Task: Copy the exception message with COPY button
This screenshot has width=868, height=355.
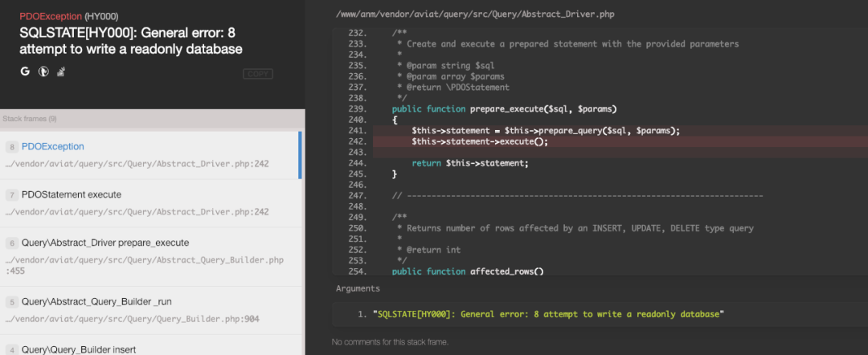Action: coord(258,74)
